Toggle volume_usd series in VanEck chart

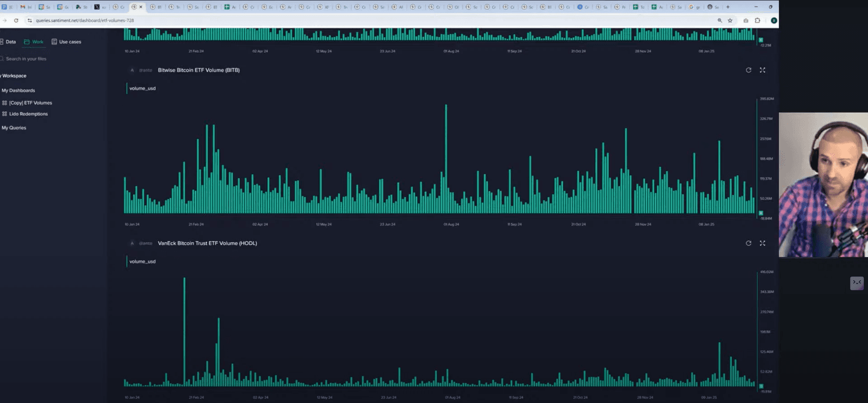click(x=142, y=262)
